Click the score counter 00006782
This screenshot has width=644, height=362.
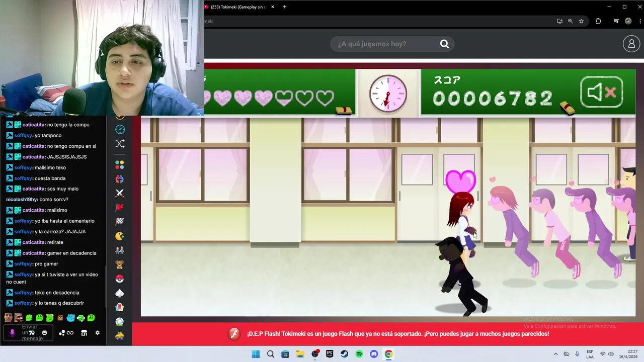pos(493,99)
